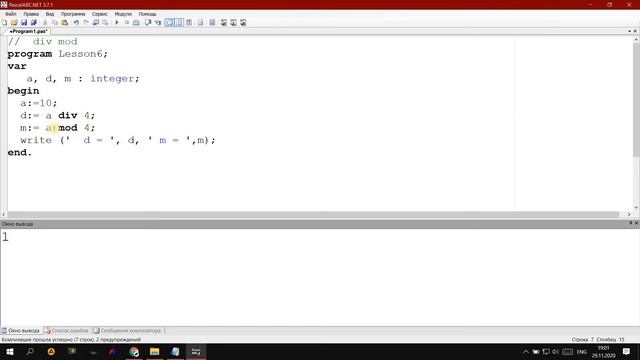Click vertical scrollbar up arrow in editor
Image resolution: width=640 pixels, height=360 pixels.
pos(636,40)
